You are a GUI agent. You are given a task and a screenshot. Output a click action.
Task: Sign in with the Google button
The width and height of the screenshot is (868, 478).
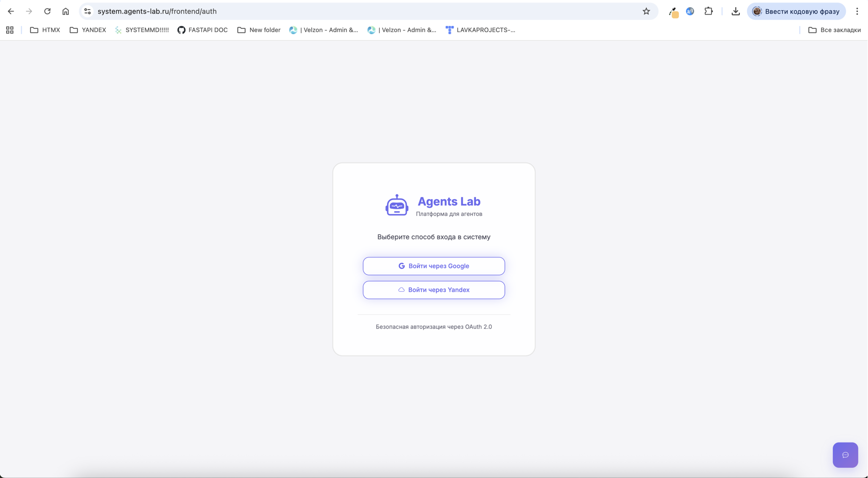(x=434, y=266)
